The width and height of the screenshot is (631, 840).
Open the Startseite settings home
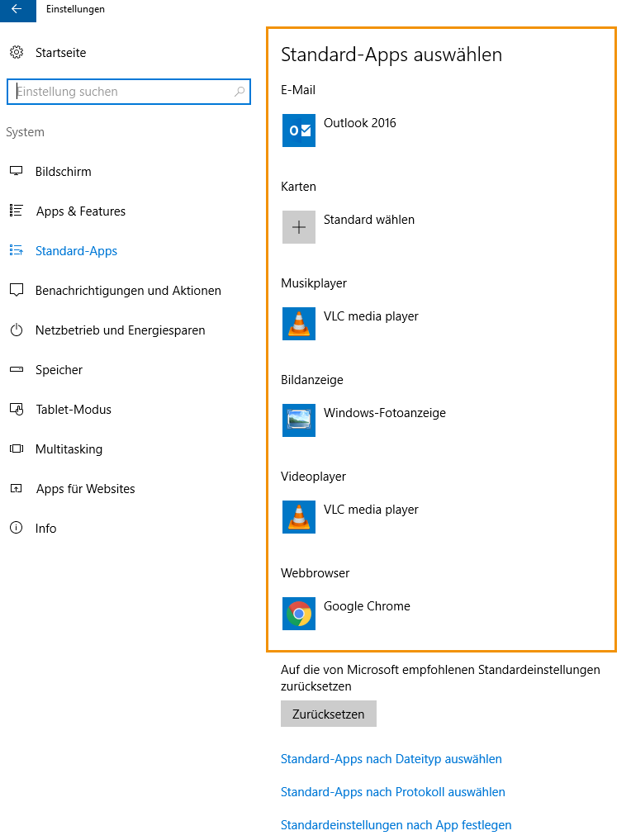click(60, 53)
